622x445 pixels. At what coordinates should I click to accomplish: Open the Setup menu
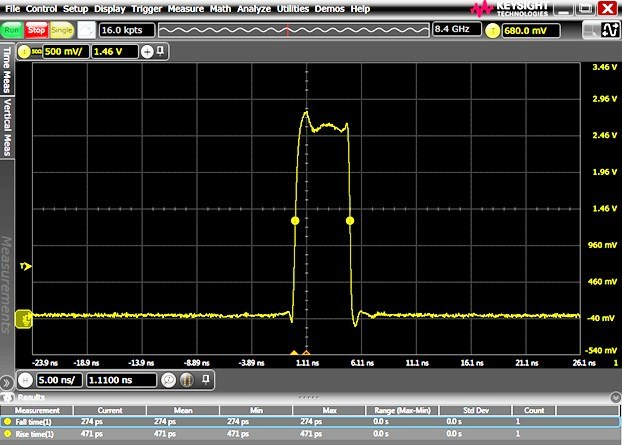pos(75,9)
